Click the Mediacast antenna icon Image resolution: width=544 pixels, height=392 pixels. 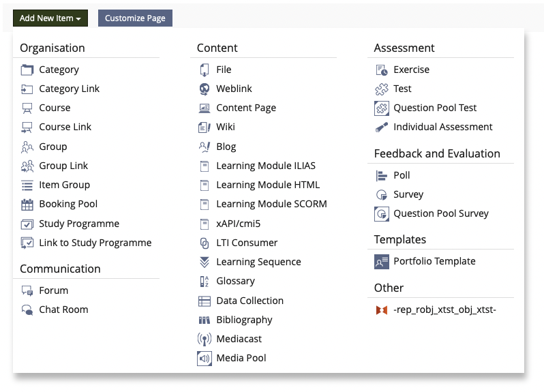click(205, 339)
